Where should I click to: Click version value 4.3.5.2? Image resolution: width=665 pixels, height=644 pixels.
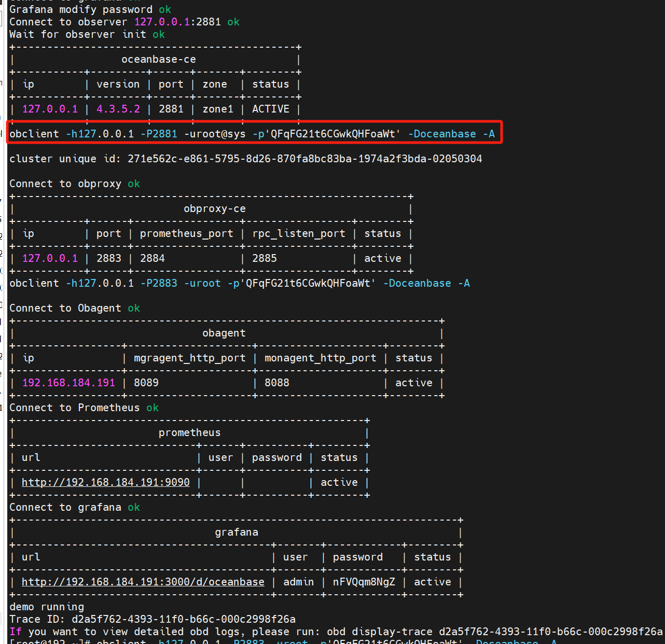coord(118,109)
